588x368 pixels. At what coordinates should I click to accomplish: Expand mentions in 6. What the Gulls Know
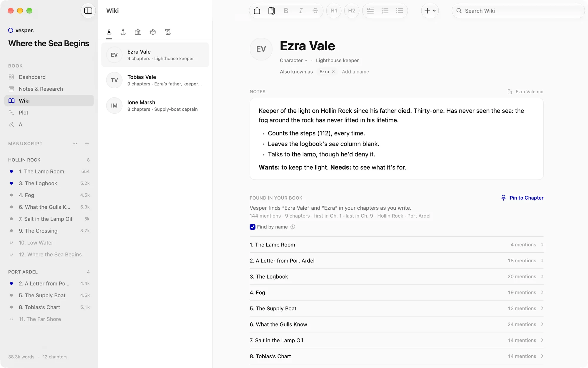click(397, 324)
